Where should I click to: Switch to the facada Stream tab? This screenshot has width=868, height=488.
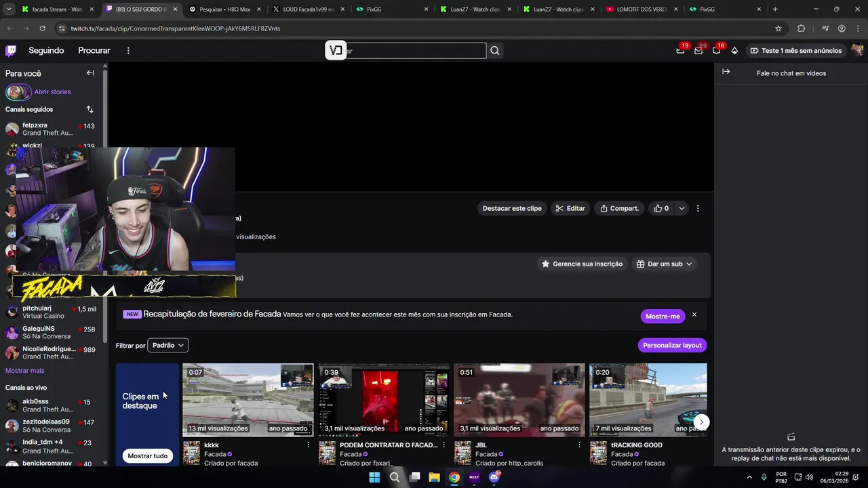click(58, 9)
